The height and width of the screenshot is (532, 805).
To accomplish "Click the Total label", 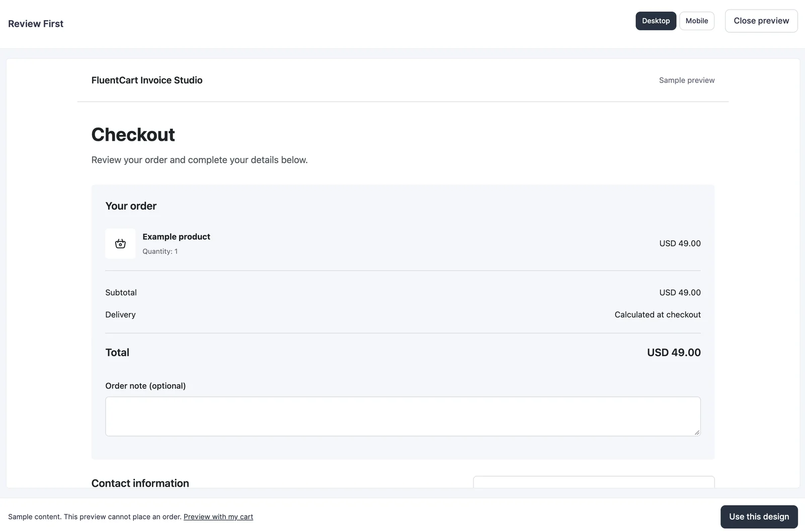I will (117, 352).
